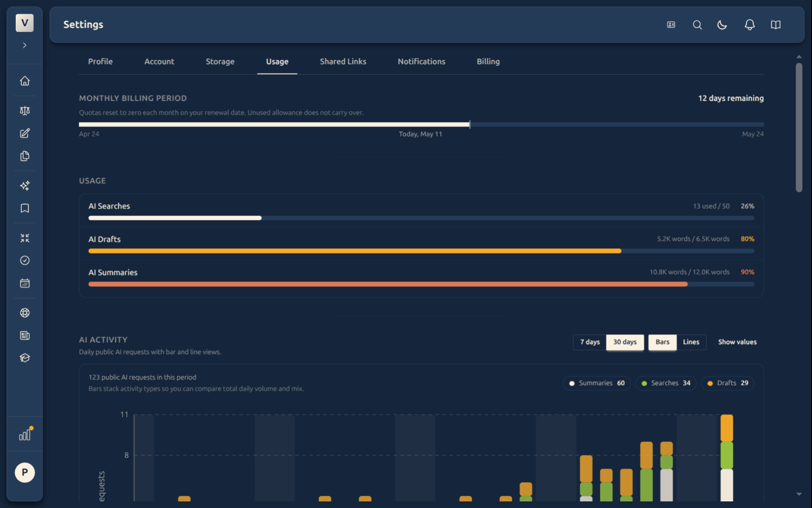Open the scales of justice icon
This screenshot has height=508, width=812.
[24, 111]
